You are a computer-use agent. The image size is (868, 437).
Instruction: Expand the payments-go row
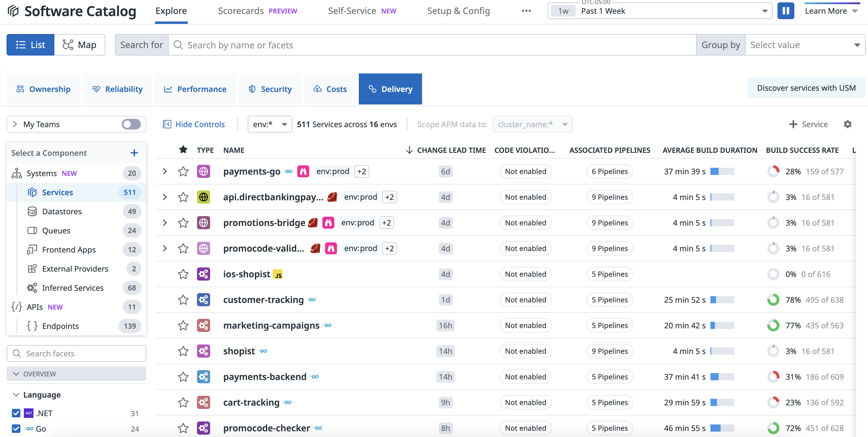tap(165, 171)
